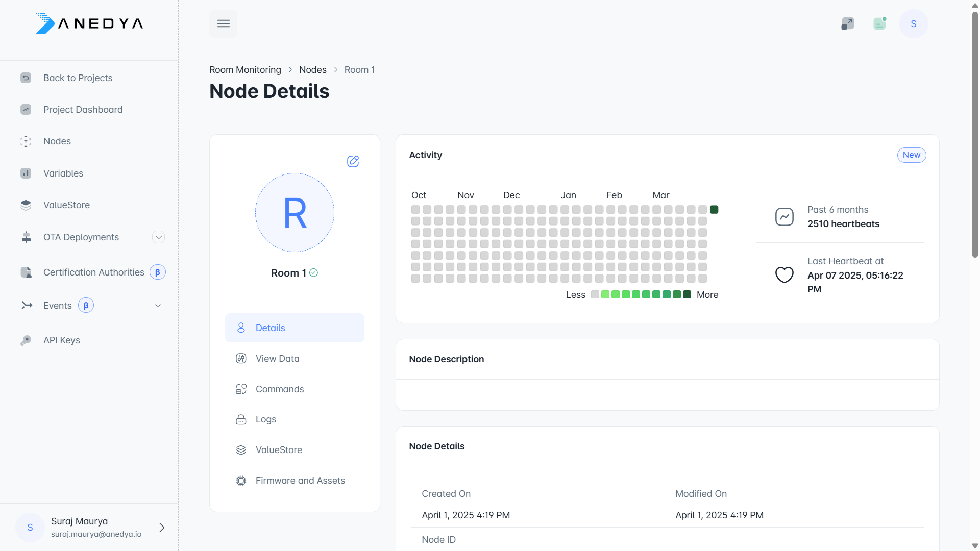Expand the Events menu chevron
Screen dimensions: 980x551
click(x=158, y=305)
